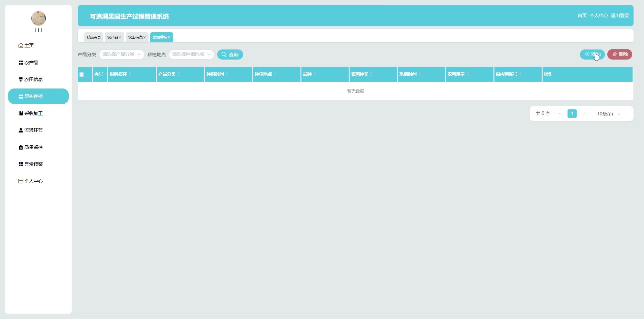The height and width of the screenshot is (319, 644).
Task: Sort table by 种植地点 column
Action: (275, 74)
